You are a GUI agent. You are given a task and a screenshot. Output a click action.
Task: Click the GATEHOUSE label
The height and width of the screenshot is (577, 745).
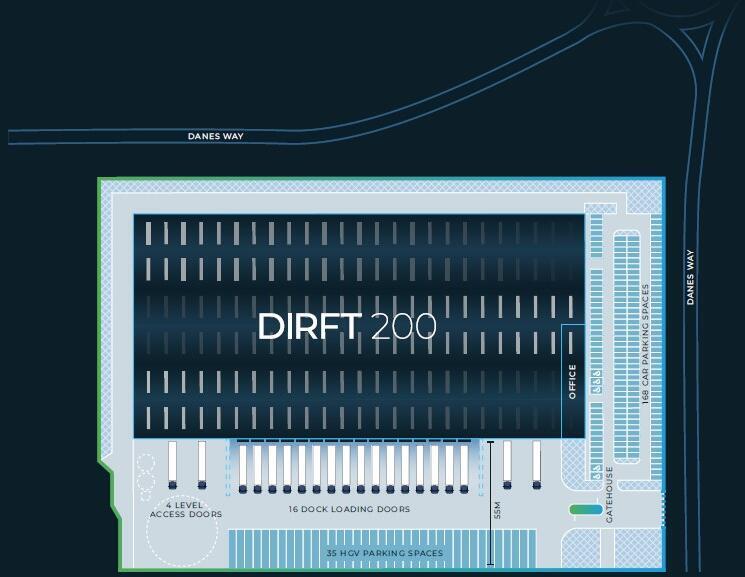(x=610, y=495)
